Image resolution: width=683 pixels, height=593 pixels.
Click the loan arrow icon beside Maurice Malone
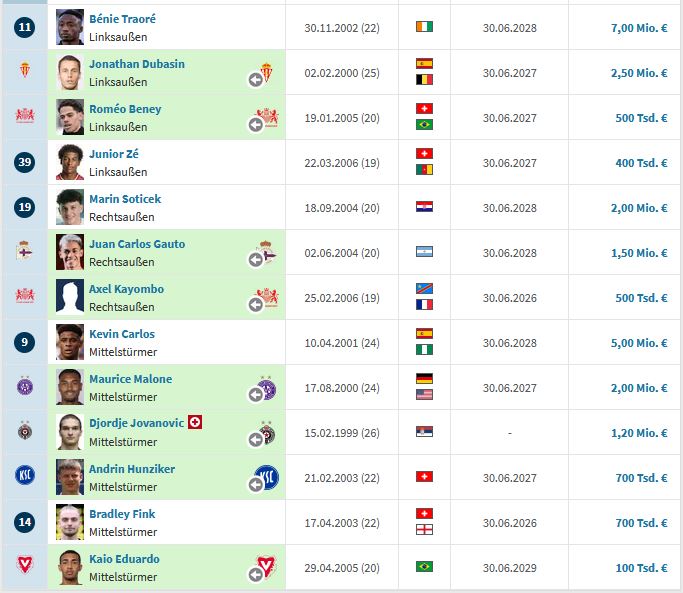(x=256, y=395)
